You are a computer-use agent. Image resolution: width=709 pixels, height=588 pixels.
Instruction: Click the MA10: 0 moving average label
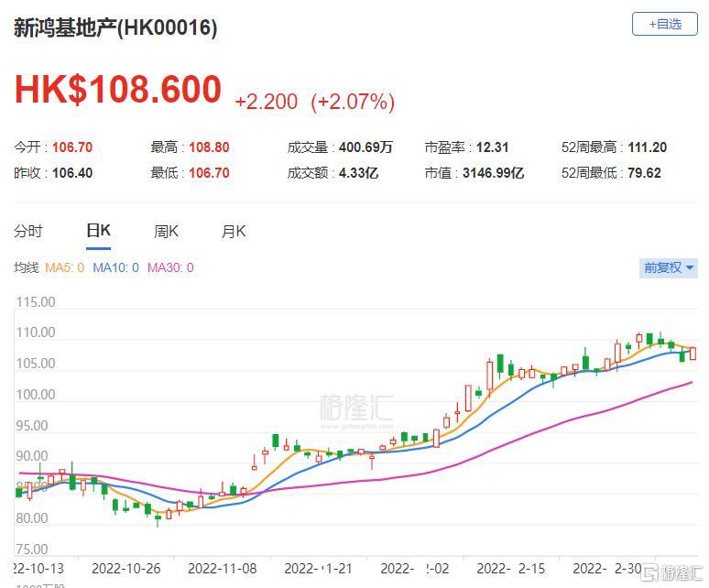point(115,267)
